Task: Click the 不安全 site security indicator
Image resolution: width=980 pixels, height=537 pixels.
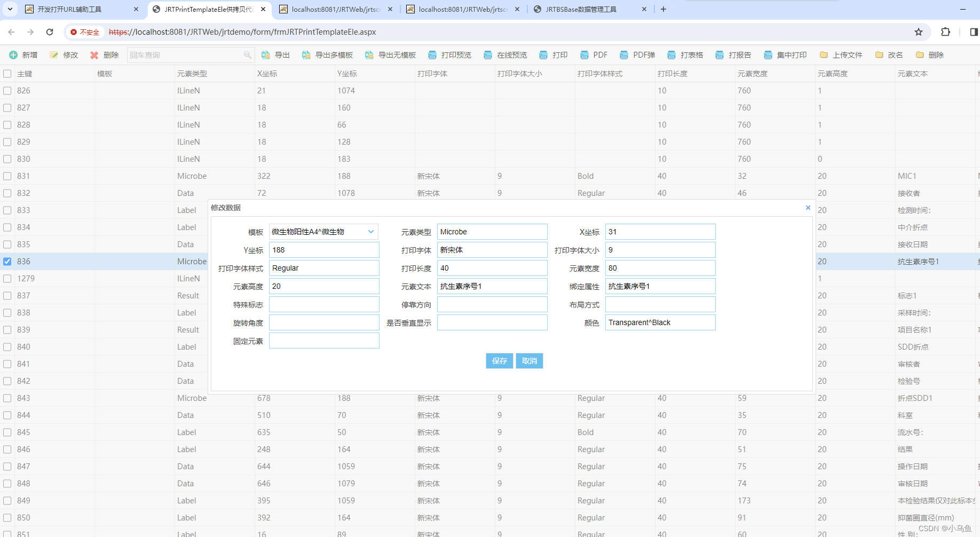Action: 85,32
